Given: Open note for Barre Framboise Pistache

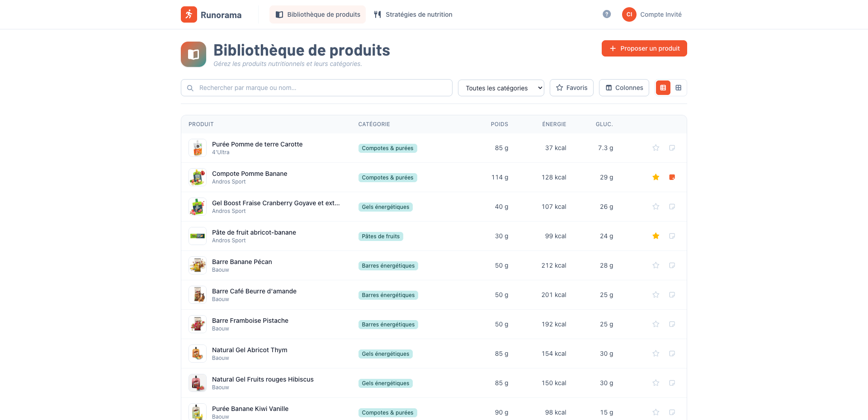Looking at the screenshot, I should 672,324.
